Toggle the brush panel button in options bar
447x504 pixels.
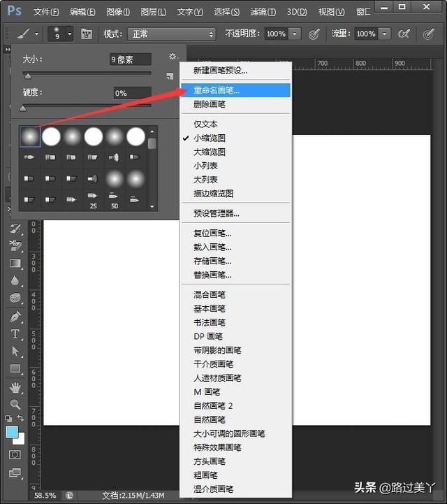pos(87,34)
